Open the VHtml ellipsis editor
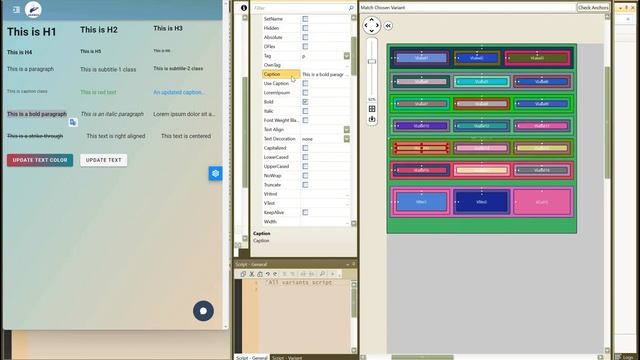The width and height of the screenshot is (640, 360). pyautogui.click(x=347, y=194)
